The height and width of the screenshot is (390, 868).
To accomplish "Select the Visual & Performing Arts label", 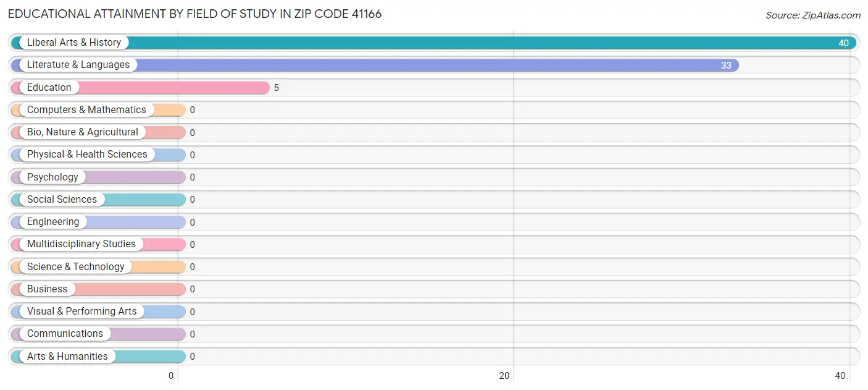I will click(x=82, y=312).
